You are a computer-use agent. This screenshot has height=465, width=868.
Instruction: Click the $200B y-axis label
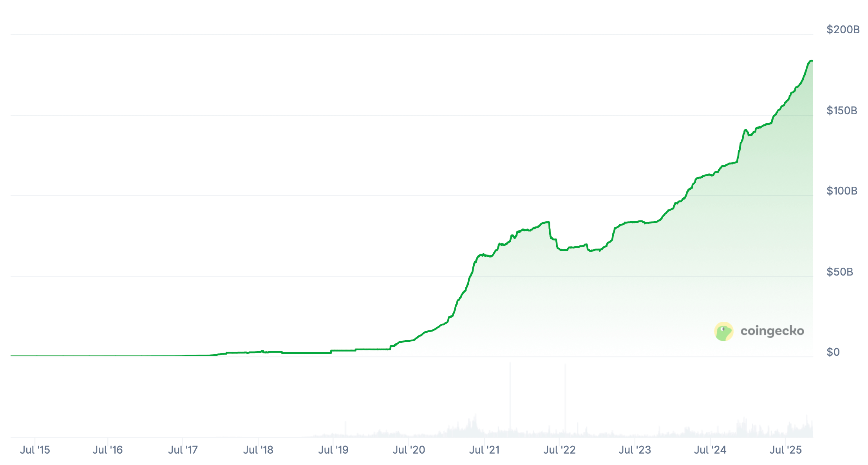point(843,30)
